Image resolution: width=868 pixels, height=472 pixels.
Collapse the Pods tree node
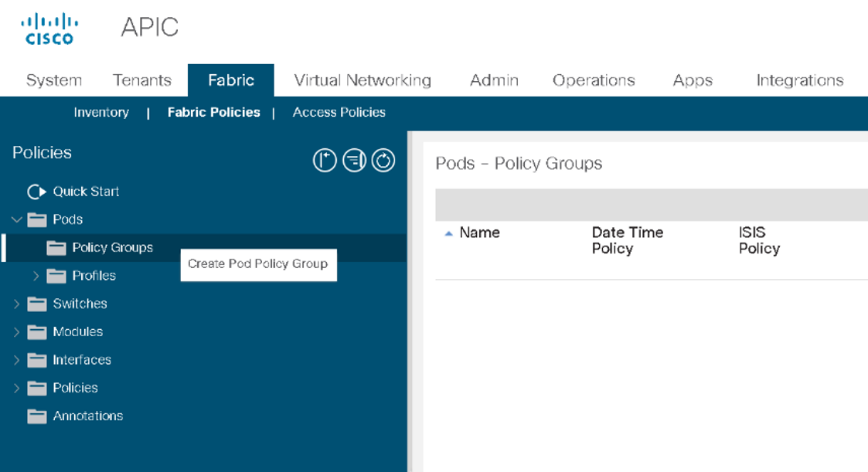[16, 219]
